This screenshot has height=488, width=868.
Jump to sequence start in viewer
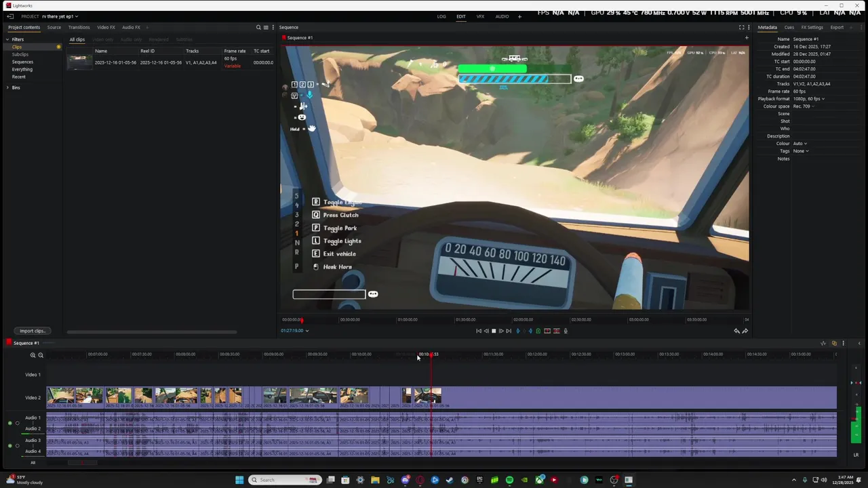click(x=479, y=331)
